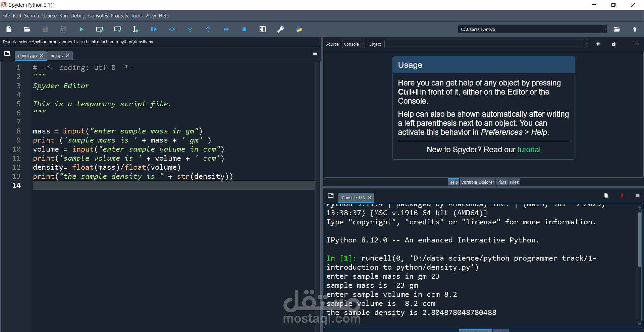
Task: Change to parent directory with up arrow
Action: coord(635,30)
